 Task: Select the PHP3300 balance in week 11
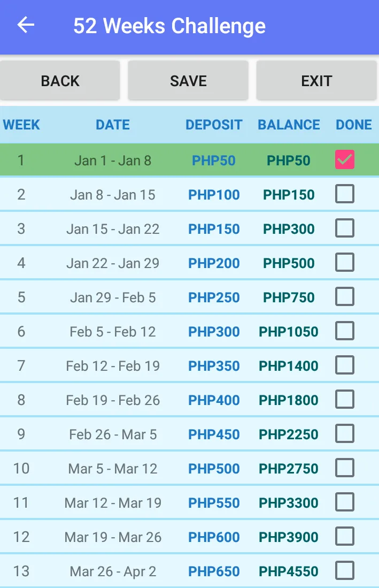(x=288, y=503)
